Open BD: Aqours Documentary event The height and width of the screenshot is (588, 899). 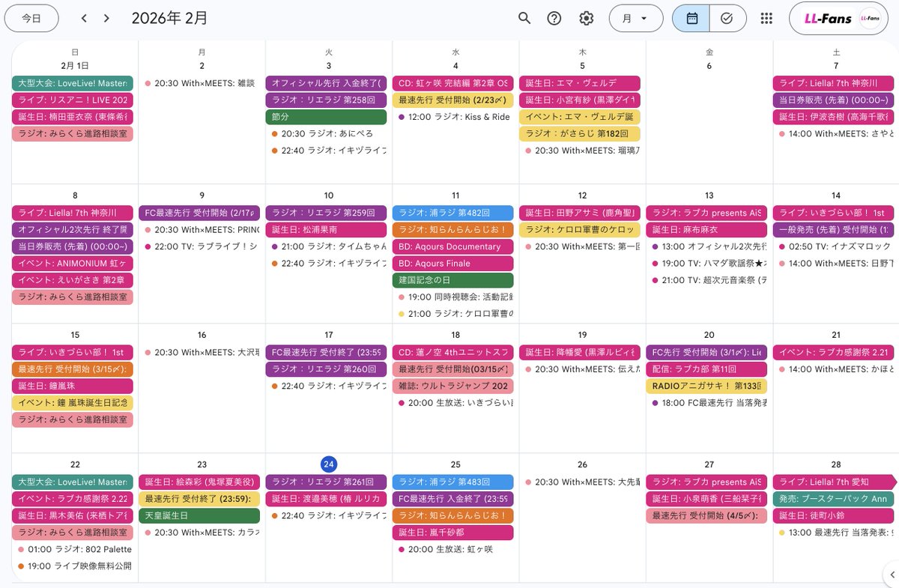(x=452, y=246)
